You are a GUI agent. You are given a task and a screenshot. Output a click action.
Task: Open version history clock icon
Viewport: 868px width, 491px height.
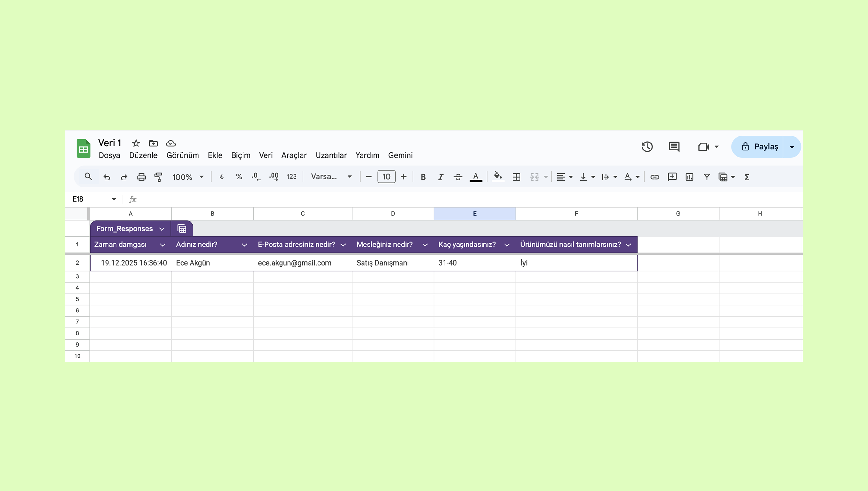coord(647,147)
